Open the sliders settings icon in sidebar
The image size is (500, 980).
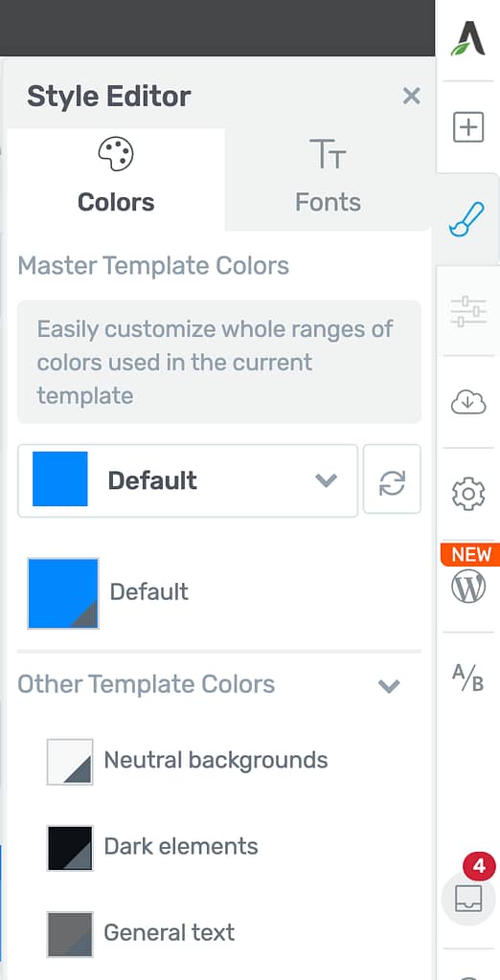(x=468, y=311)
